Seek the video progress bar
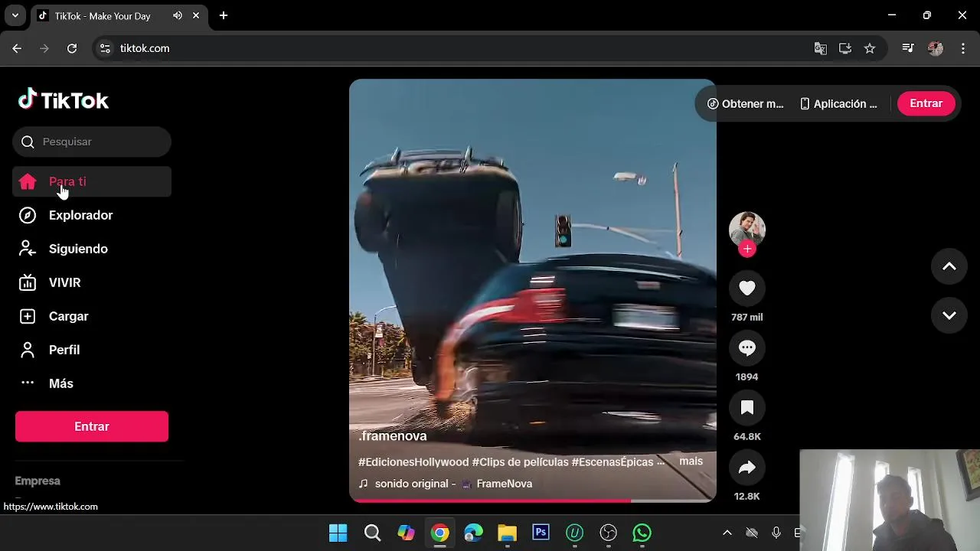Viewport: 980px width, 551px height. (x=533, y=500)
